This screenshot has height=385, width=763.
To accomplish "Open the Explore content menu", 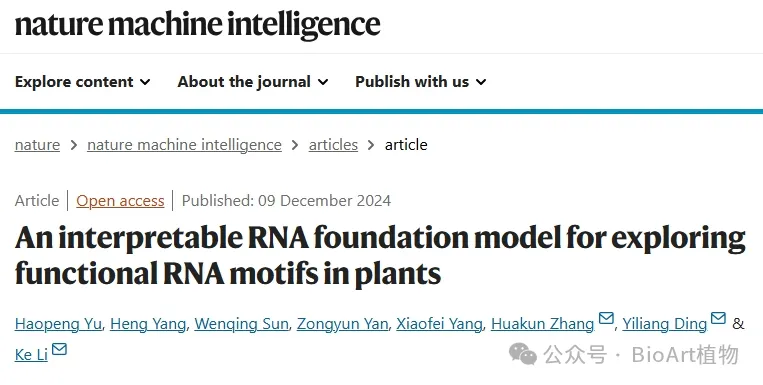I will coord(82,82).
